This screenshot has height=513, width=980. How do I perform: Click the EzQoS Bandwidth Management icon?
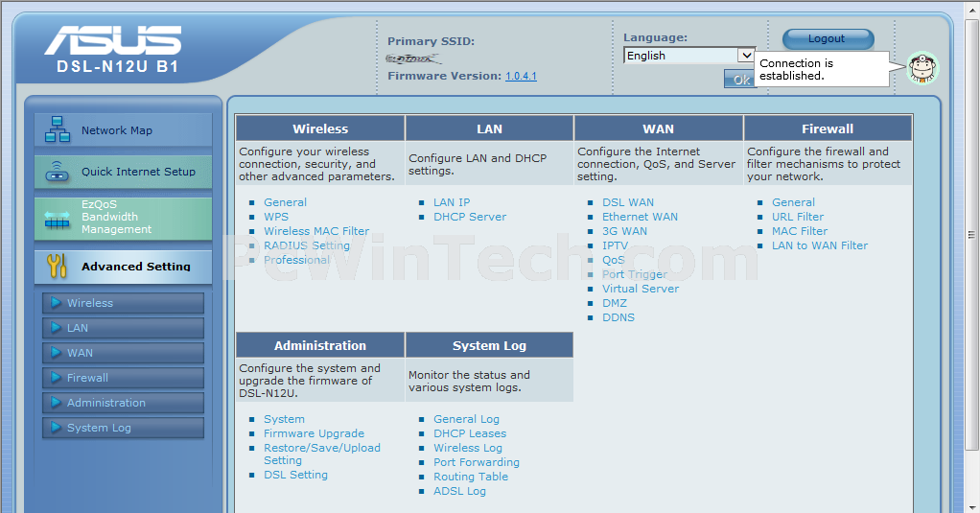click(57, 219)
